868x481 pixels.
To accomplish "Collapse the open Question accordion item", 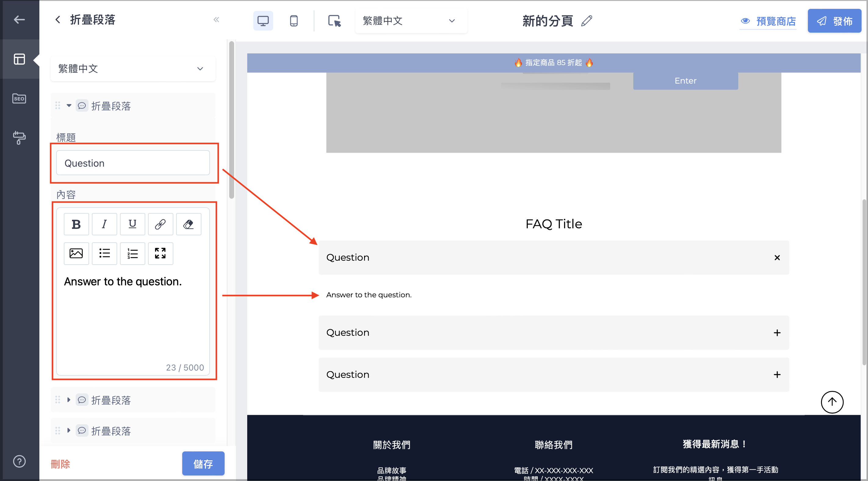I will (x=777, y=258).
